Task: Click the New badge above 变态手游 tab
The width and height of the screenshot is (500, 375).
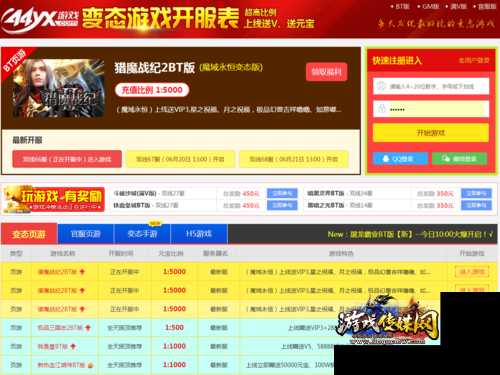Action: point(154,223)
